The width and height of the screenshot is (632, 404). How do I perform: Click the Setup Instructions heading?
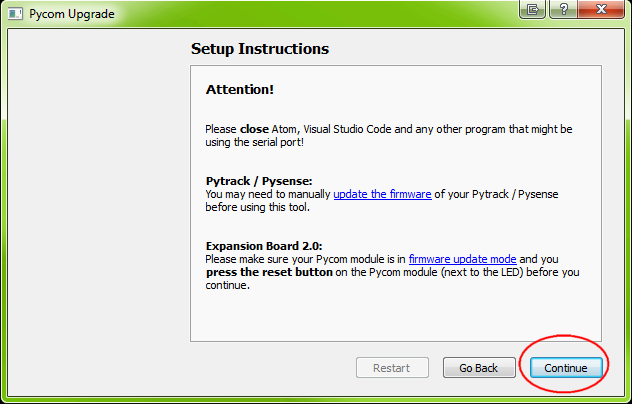click(260, 49)
